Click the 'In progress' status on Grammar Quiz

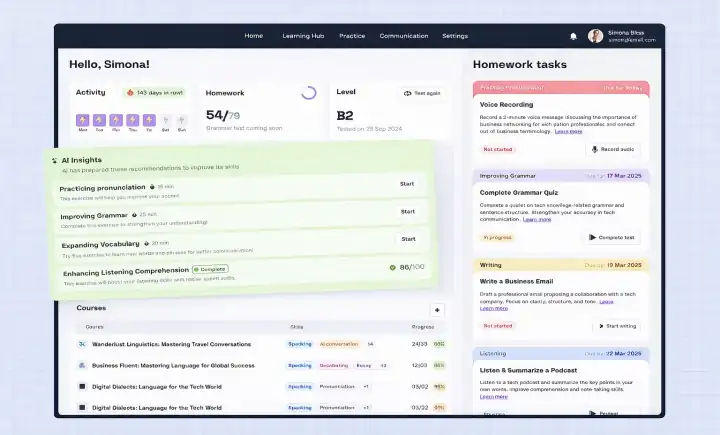point(497,237)
